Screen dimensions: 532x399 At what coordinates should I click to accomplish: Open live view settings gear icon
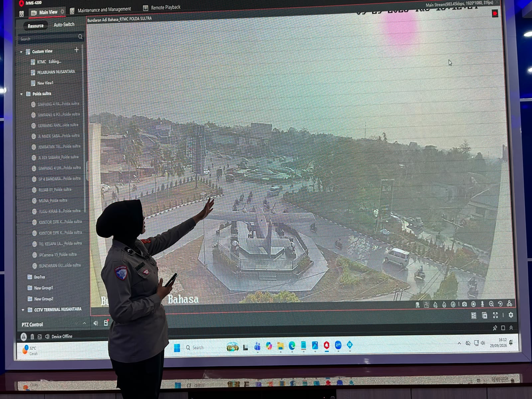tap(511, 315)
